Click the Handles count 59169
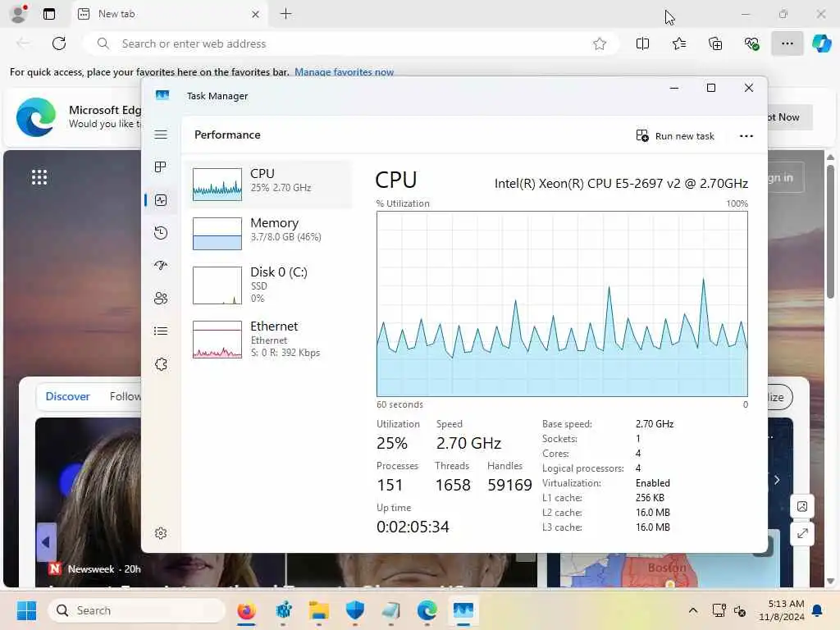Image resolution: width=840 pixels, height=630 pixels. point(509,485)
